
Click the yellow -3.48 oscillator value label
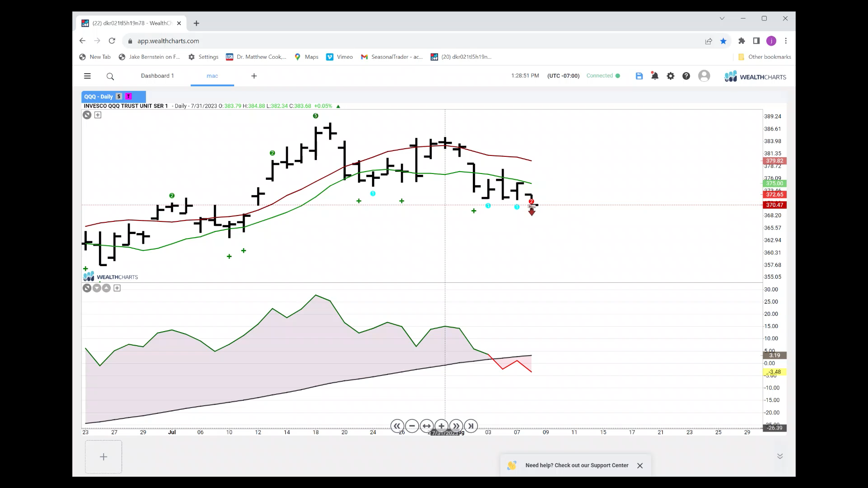(774, 372)
